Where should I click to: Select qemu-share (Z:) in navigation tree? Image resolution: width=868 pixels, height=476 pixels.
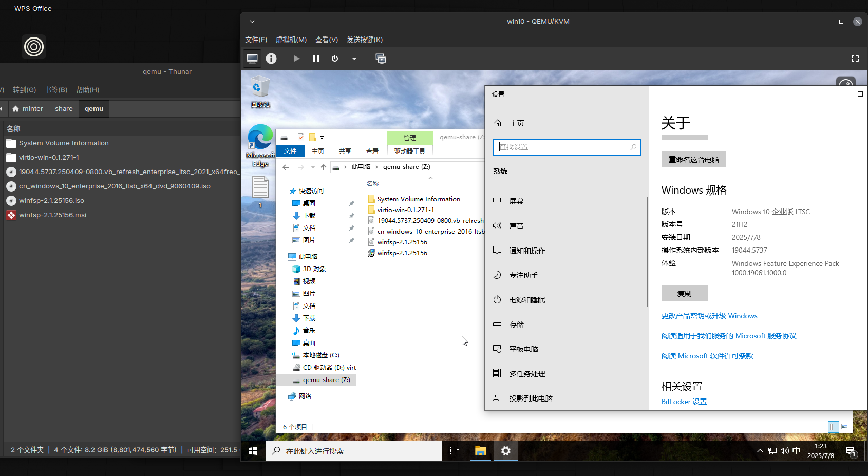pyautogui.click(x=326, y=380)
